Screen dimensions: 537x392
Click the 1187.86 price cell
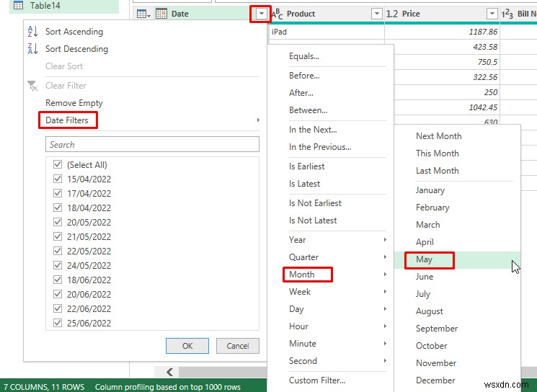[x=442, y=32]
